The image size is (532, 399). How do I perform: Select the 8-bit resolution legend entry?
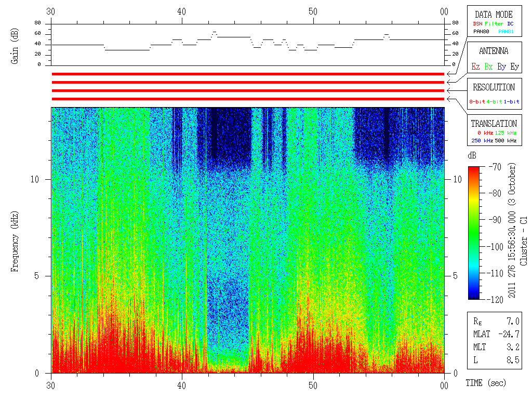pos(477,102)
